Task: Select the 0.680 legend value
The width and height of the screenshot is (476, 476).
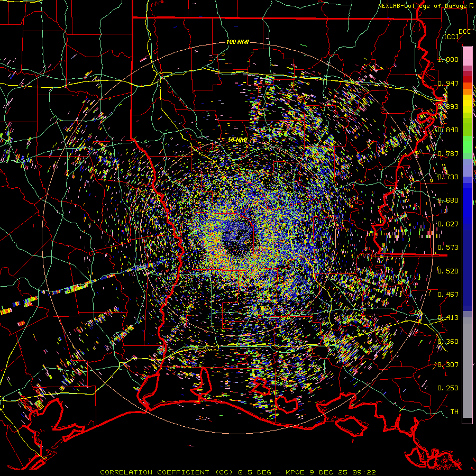Action: [448, 200]
